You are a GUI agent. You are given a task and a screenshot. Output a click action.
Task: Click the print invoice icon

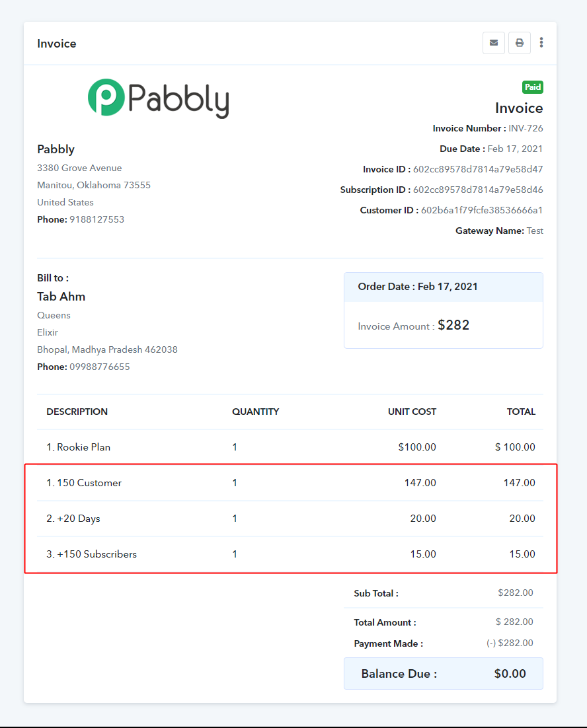click(519, 43)
